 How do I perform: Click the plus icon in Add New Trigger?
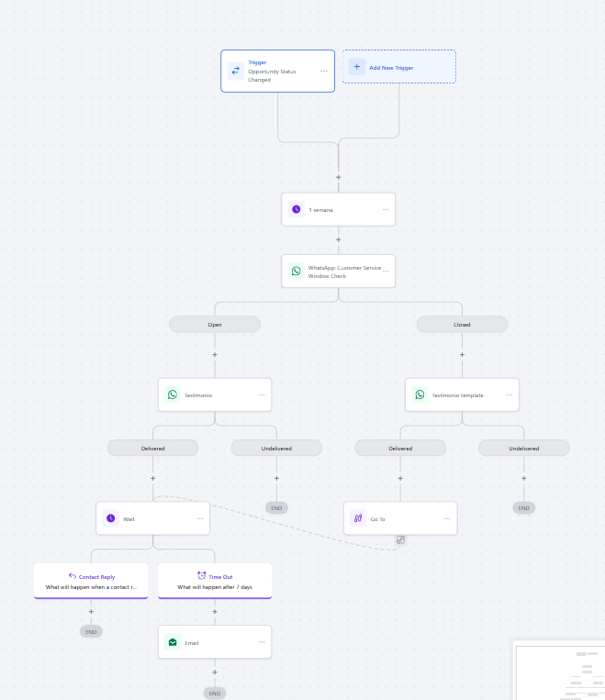357,66
